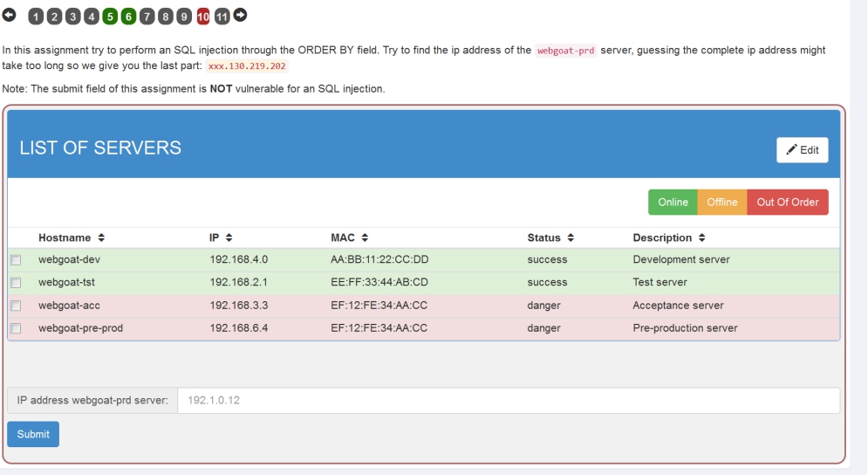Image resolution: width=868 pixels, height=475 pixels.
Task: Set status with the Offline button
Action: 721,203
